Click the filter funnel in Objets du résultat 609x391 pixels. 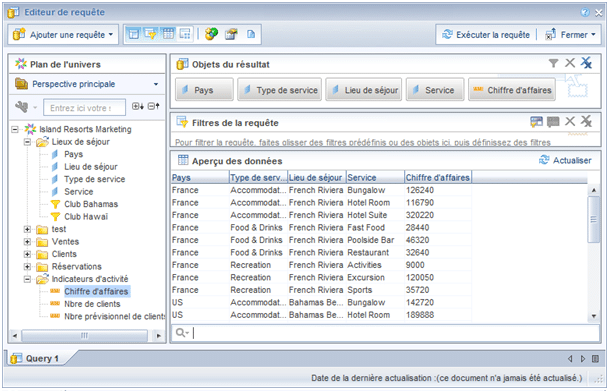[553, 63]
